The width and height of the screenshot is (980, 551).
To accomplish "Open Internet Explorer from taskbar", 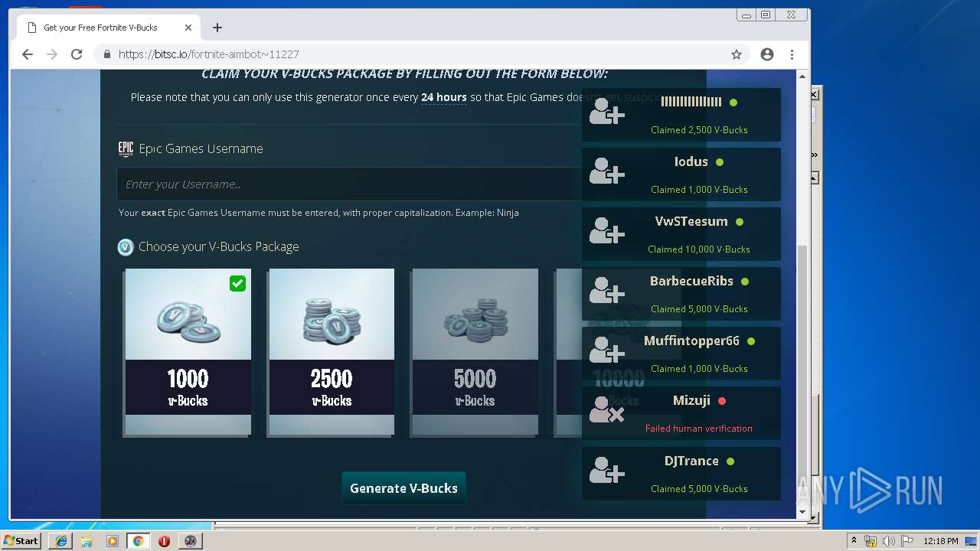I will pos(60,541).
